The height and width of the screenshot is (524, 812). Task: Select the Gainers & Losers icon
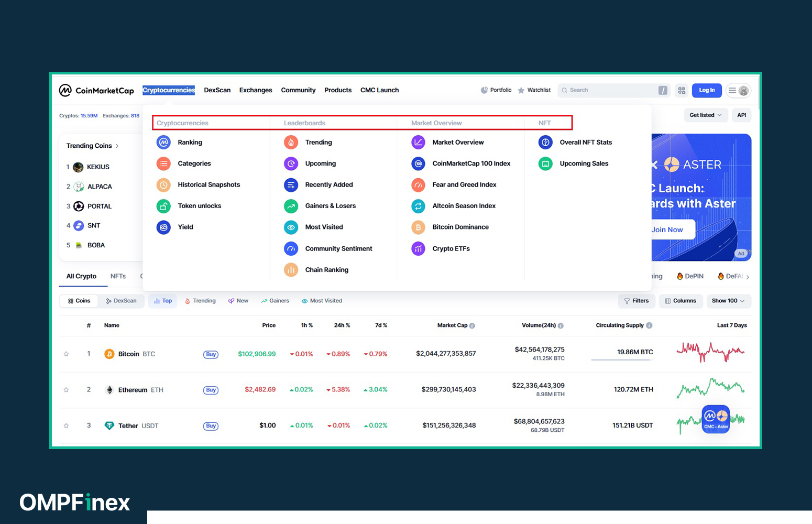(x=291, y=206)
